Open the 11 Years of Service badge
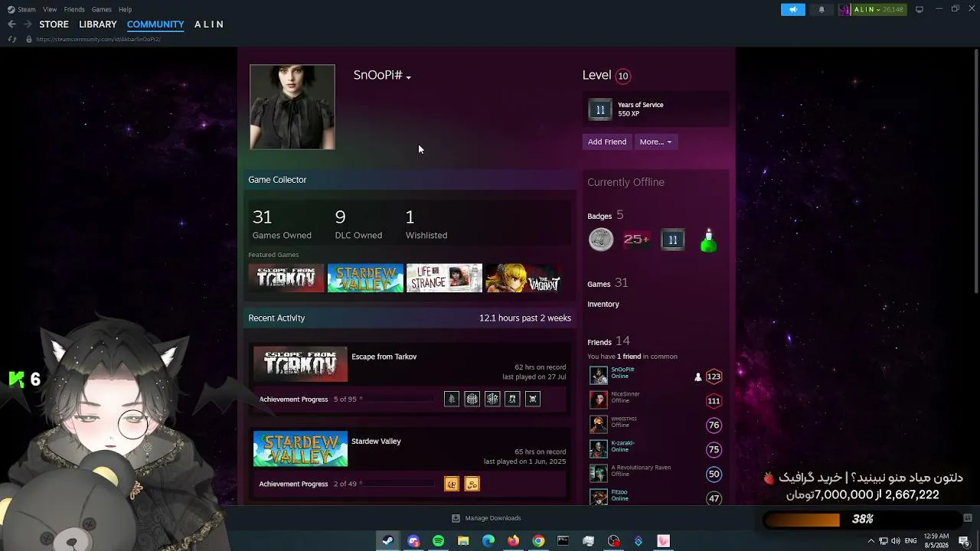This screenshot has height=551, width=980. [600, 109]
